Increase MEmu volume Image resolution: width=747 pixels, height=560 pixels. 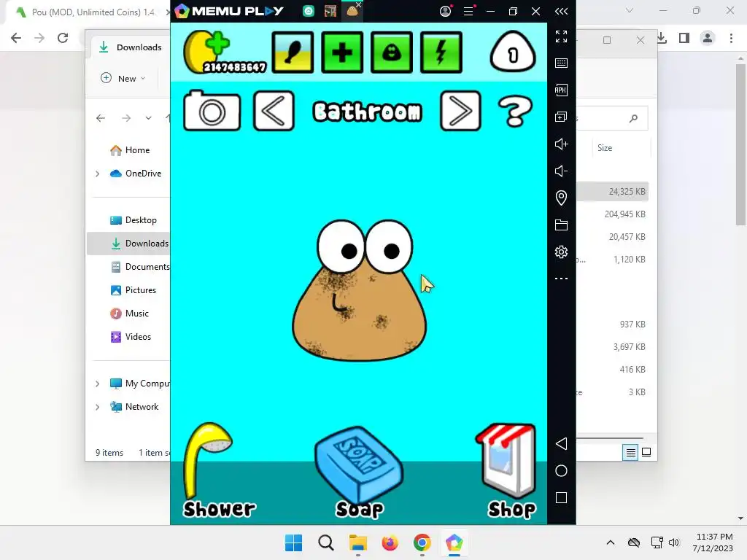coord(561,144)
